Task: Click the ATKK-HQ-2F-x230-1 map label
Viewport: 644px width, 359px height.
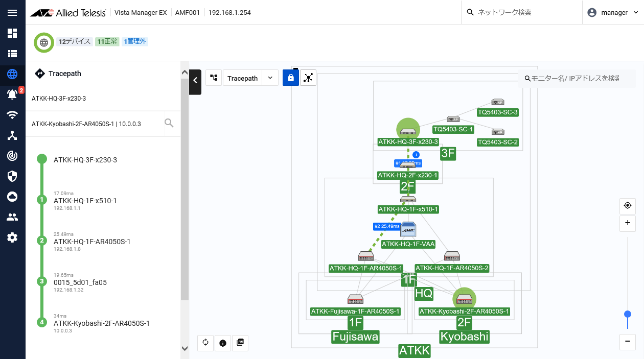Action: click(x=408, y=175)
